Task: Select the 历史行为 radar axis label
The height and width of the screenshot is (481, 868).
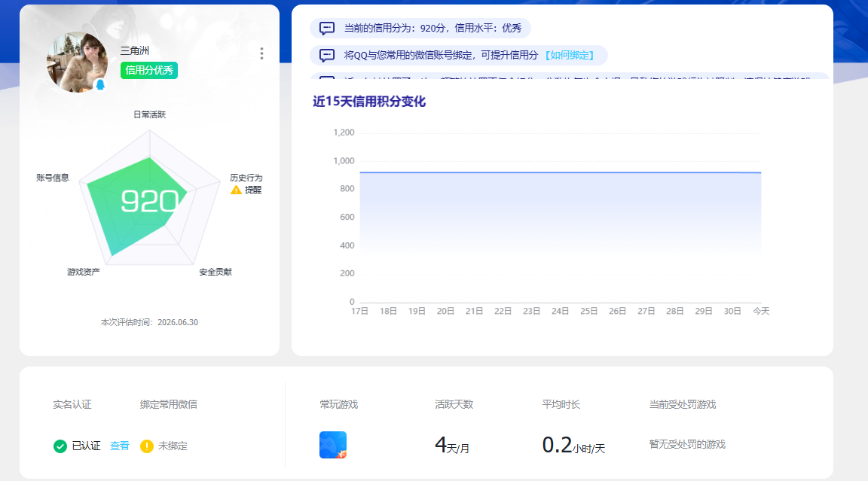Action: (246, 178)
